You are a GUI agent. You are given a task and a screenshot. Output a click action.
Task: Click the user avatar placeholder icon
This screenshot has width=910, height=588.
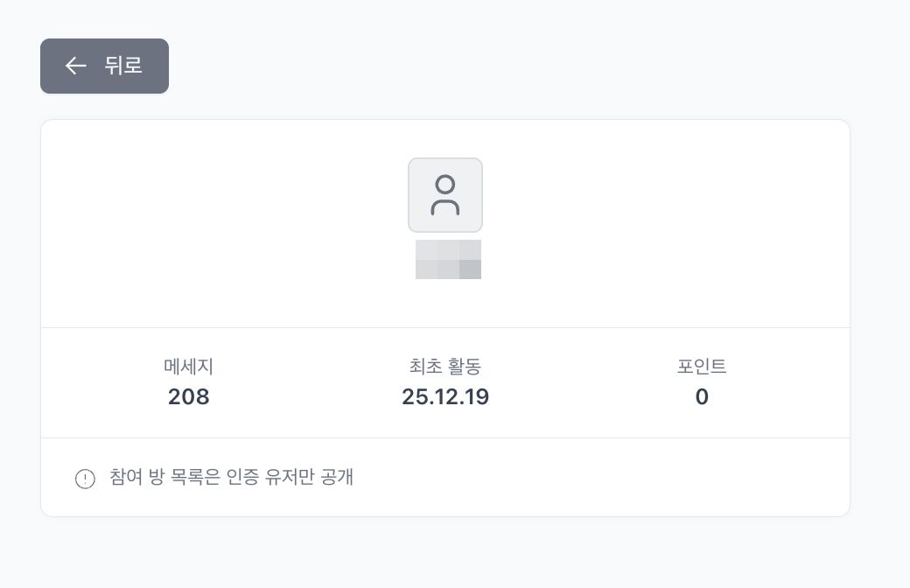click(x=445, y=195)
